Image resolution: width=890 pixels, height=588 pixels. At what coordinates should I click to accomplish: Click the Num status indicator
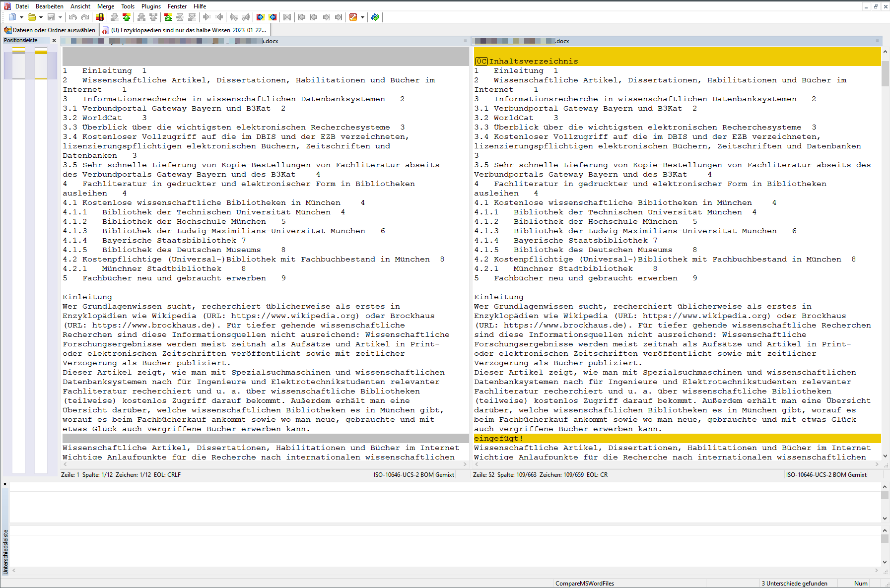point(861,584)
